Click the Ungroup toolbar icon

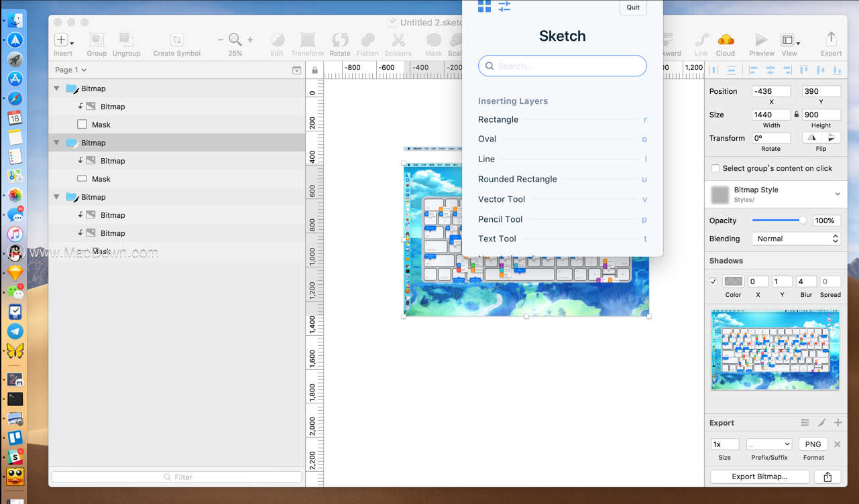126,40
